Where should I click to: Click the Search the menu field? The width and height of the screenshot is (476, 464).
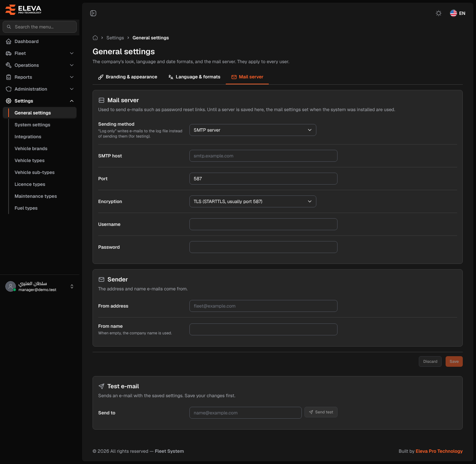[x=40, y=27]
